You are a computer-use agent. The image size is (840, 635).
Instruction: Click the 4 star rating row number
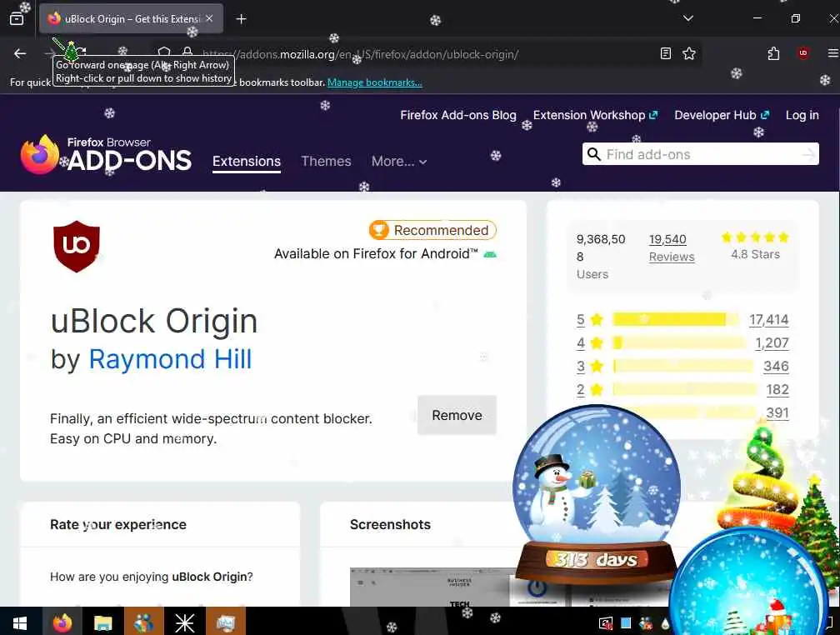pyautogui.click(x=581, y=343)
